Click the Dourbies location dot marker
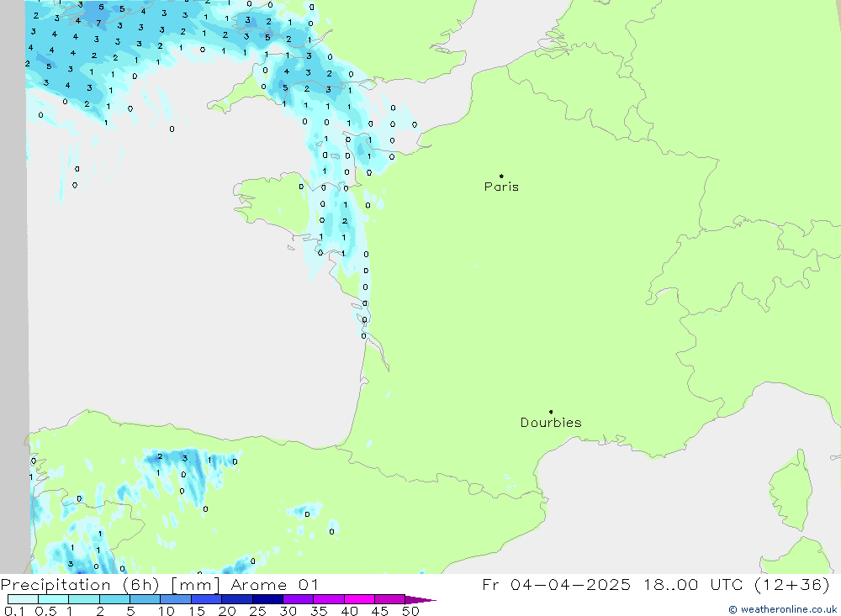Screen dimensions: 841x616 pyautogui.click(x=551, y=412)
